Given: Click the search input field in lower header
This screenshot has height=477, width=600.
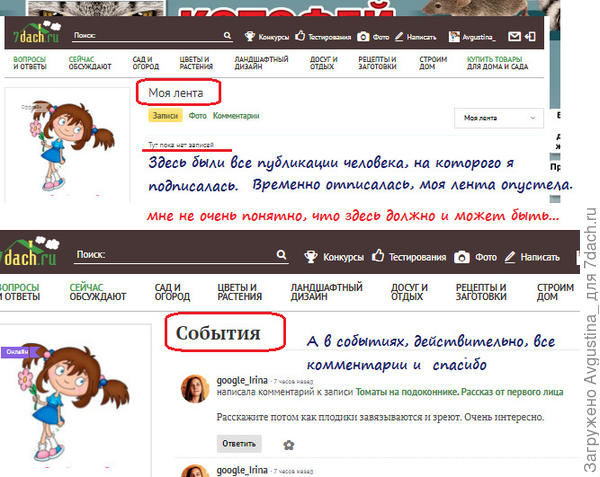Looking at the screenshot, I should [190, 256].
